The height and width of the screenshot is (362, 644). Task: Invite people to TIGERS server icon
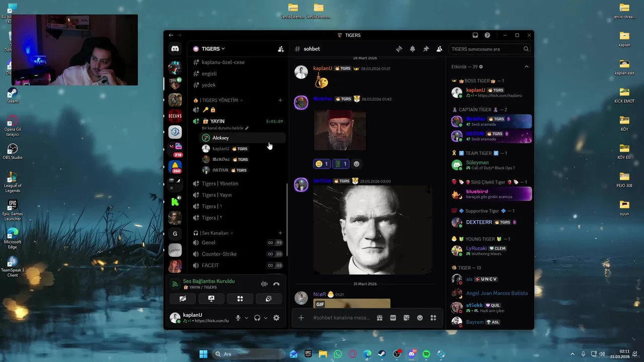281,49
